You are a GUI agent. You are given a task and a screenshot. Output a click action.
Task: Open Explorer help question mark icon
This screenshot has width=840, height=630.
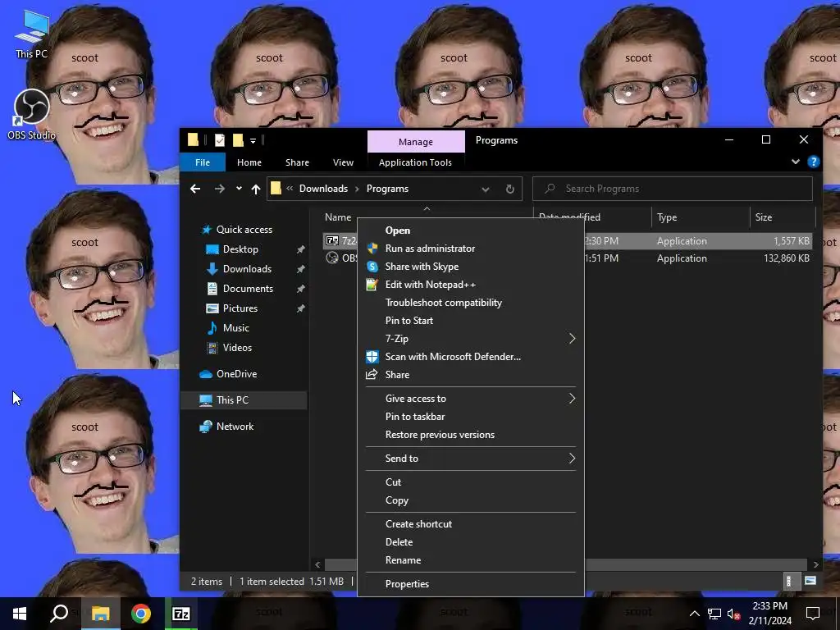(813, 162)
